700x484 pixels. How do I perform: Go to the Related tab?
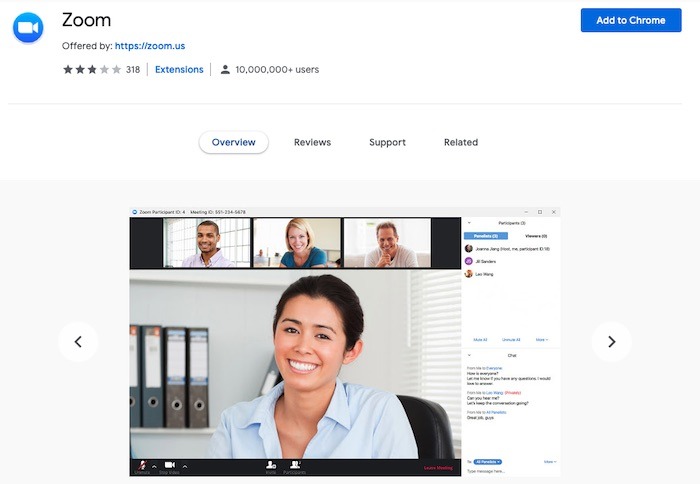coord(461,142)
